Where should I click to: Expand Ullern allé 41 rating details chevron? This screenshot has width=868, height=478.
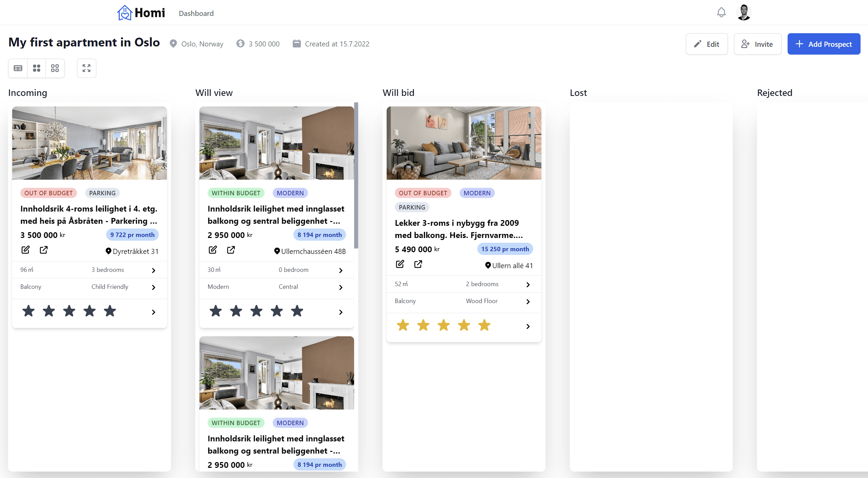click(528, 326)
